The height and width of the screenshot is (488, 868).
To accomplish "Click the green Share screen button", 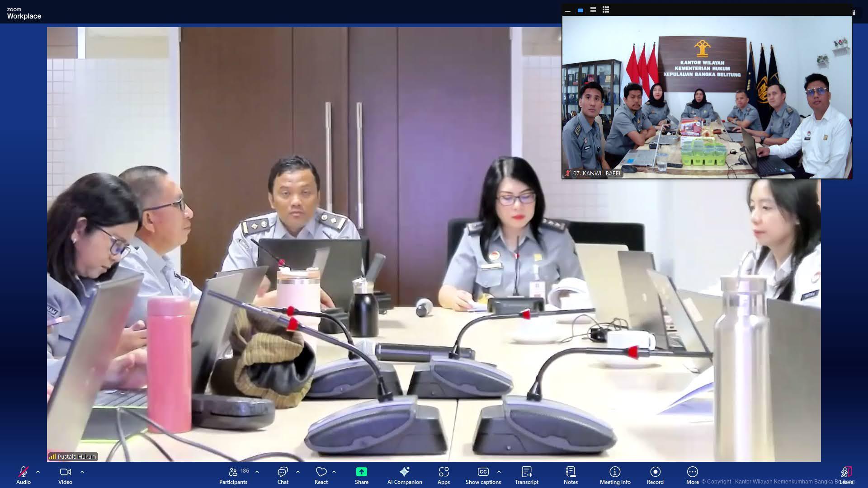I will pyautogui.click(x=361, y=472).
